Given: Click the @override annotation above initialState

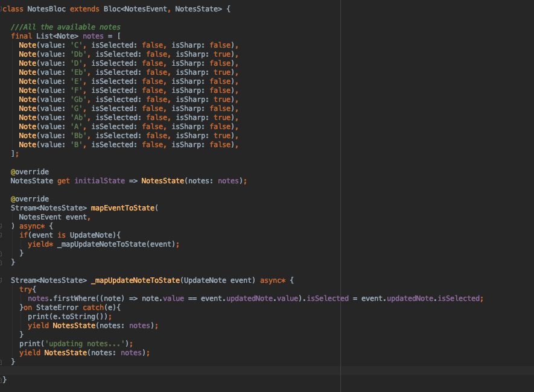Looking at the screenshot, I should [x=30, y=172].
